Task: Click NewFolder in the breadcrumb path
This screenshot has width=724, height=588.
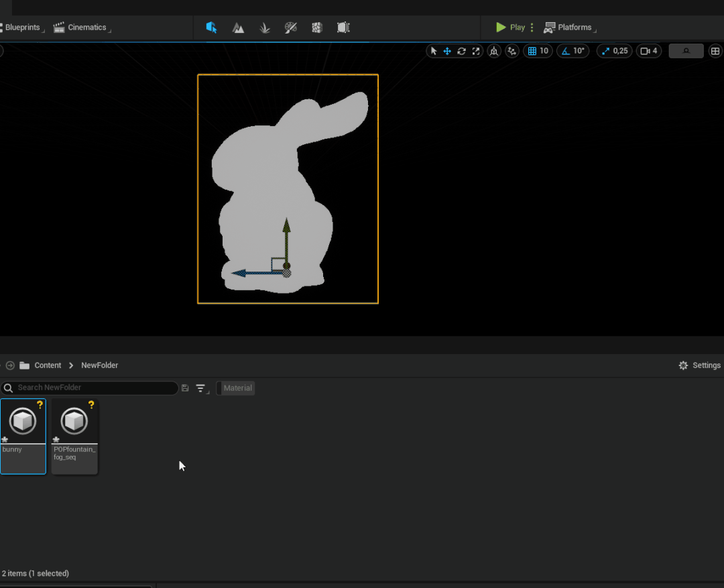Action: tap(99, 365)
